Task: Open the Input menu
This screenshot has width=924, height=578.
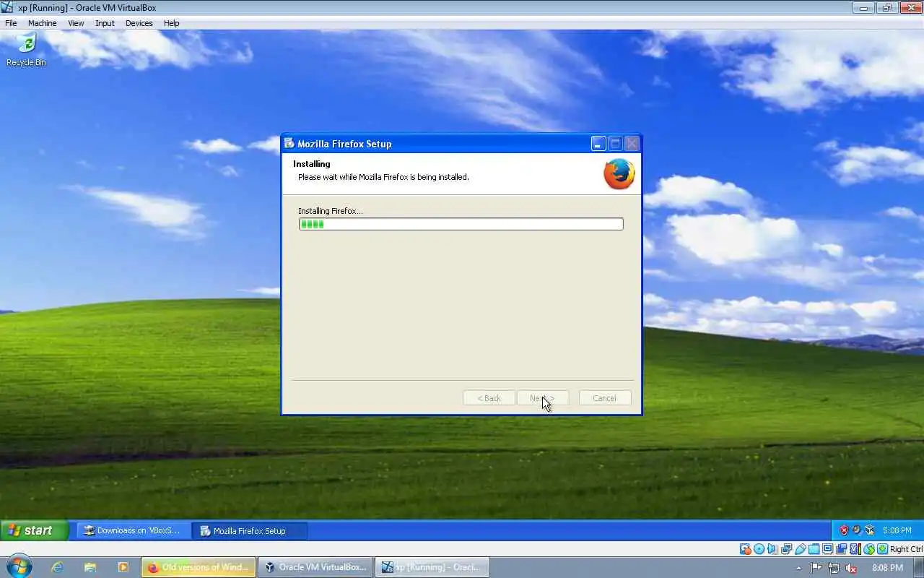Action: click(x=105, y=23)
